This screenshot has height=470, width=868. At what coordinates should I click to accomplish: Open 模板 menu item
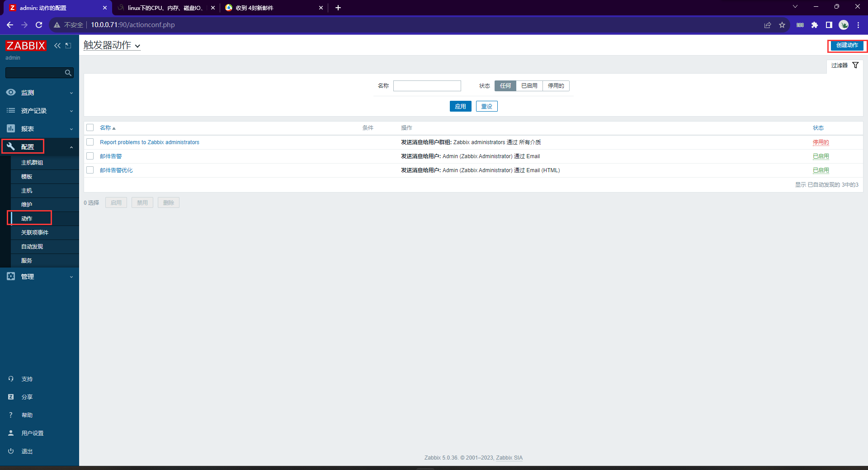click(27, 176)
